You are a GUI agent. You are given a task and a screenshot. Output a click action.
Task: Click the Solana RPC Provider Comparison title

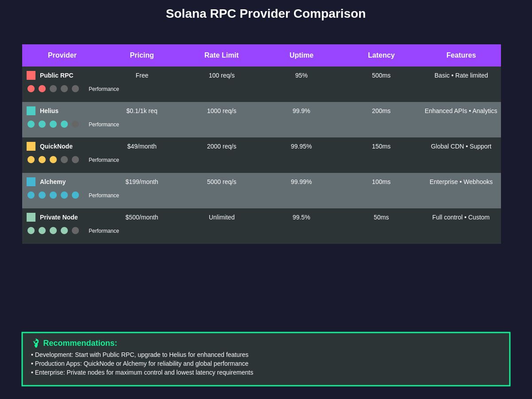coord(266,14)
